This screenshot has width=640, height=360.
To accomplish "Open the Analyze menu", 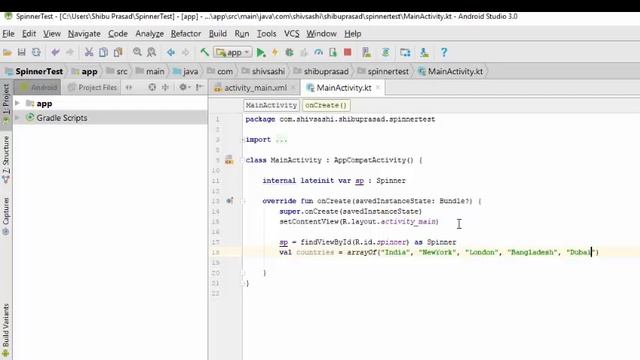I will point(149,34).
